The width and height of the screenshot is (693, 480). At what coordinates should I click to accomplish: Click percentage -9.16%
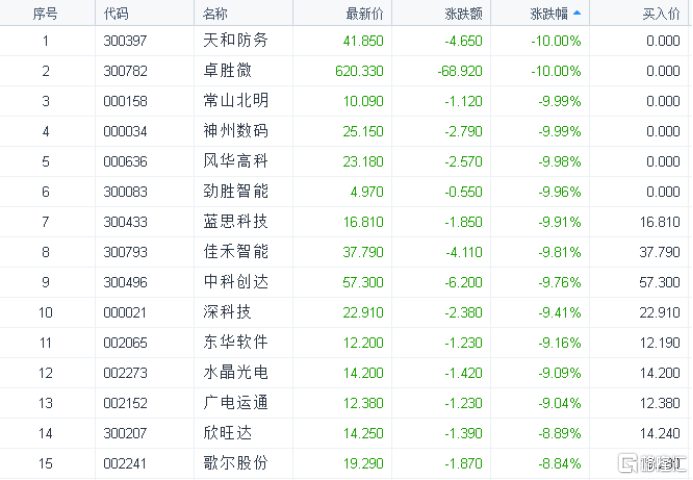click(x=560, y=343)
